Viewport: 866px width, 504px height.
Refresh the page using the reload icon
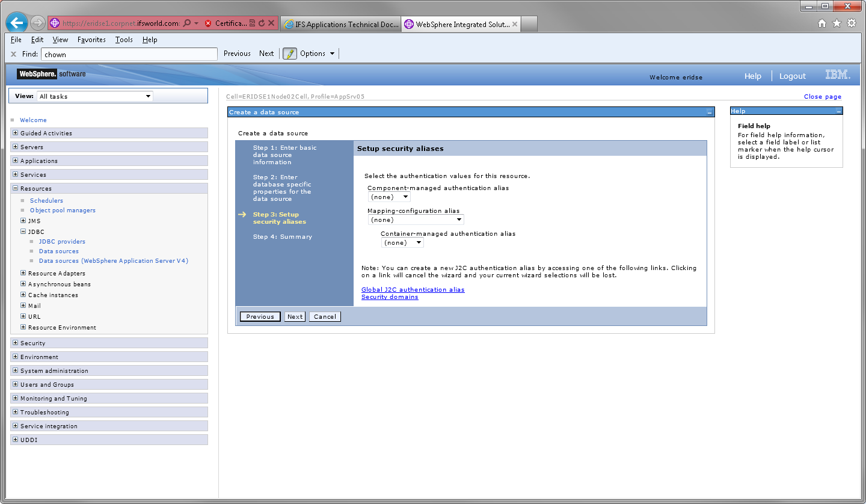(262, 23)
